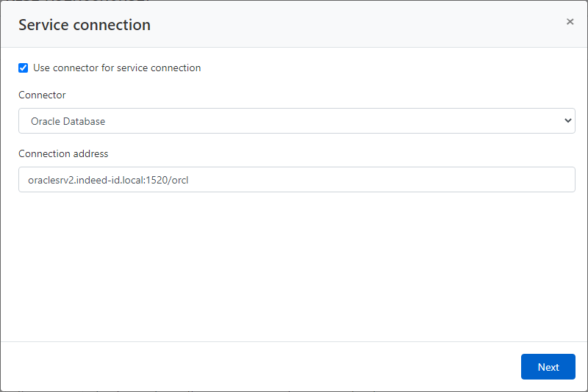The width and height of the screenshot is (588, 392).
Task: Click the 'Connector' field label
Action: (42, 95)
